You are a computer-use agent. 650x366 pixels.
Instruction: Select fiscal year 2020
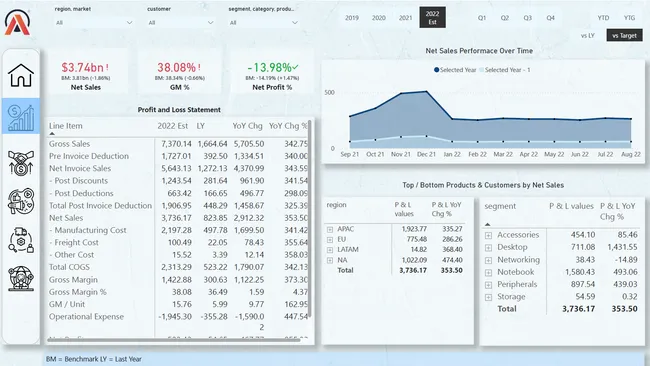tap(378, 17)
